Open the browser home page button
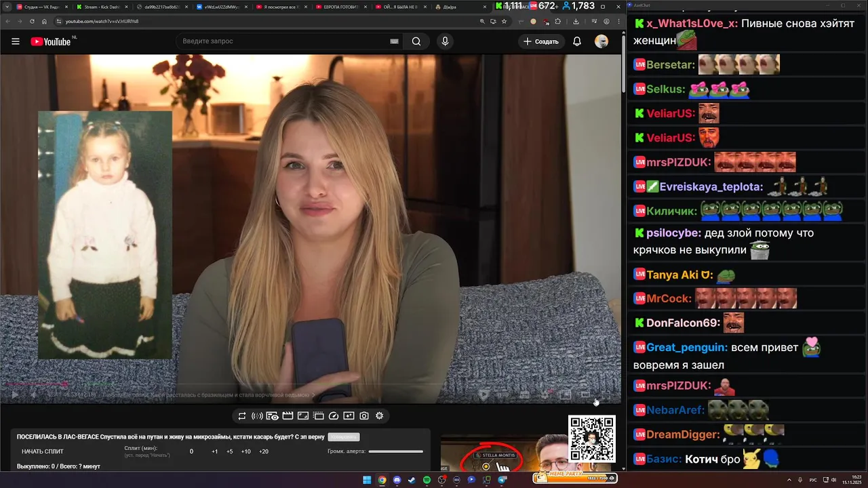The height and width of the screenshot is (488, 868). click(x=45, y=21)
